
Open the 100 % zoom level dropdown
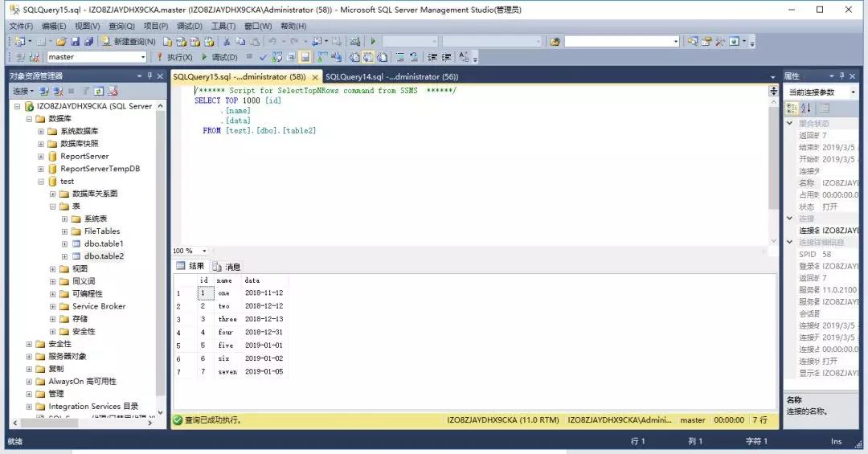[x=204, y=251]
